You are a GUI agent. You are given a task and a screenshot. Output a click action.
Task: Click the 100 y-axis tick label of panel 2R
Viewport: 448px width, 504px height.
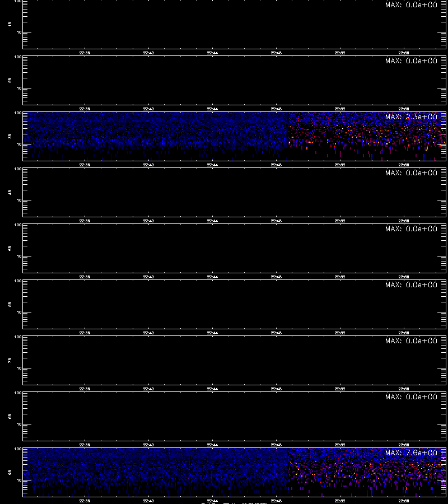tap(18, 57)
